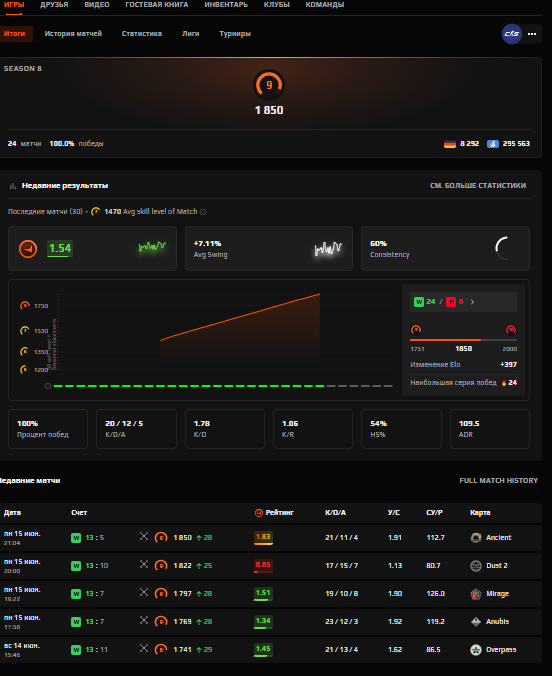Click the Рейтинг column header icon
This screenshot has width=552, height=676.
coord(259,513)
